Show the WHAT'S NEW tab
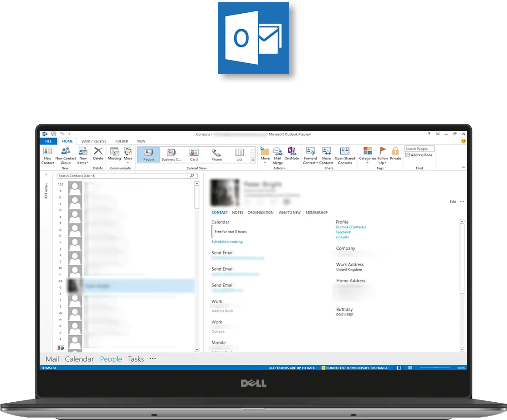This screenshot has width=507, height=420. [290, 212]
